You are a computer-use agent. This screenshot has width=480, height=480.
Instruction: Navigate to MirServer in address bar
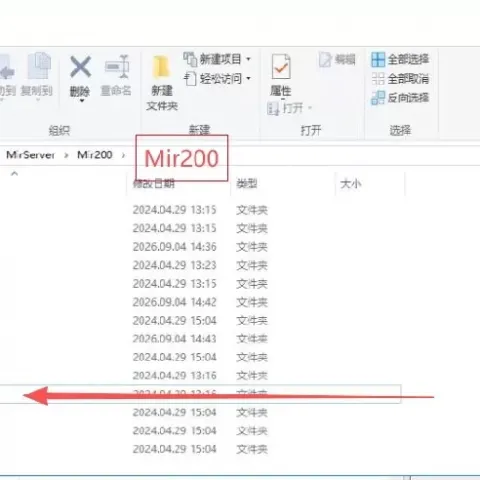[31, 155]
